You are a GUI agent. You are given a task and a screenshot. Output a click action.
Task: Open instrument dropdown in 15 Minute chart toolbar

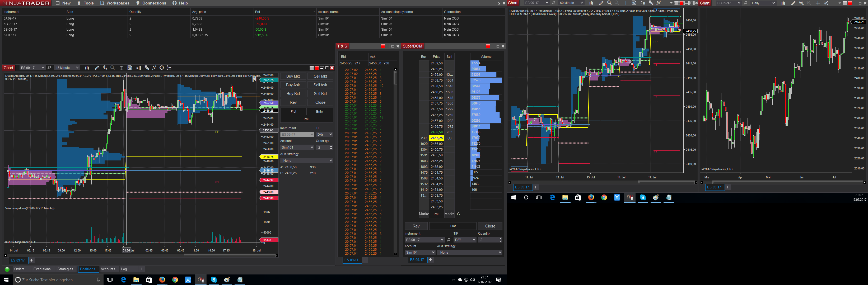tap(32, 68)
